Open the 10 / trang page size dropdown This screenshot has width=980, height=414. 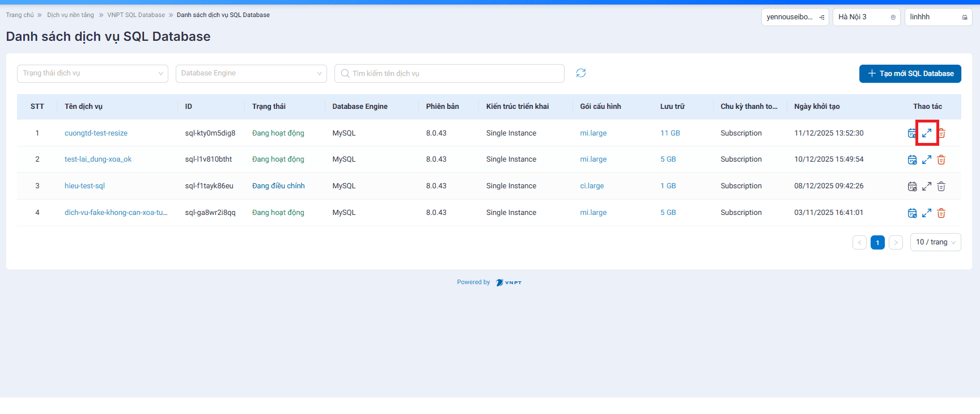935,242
